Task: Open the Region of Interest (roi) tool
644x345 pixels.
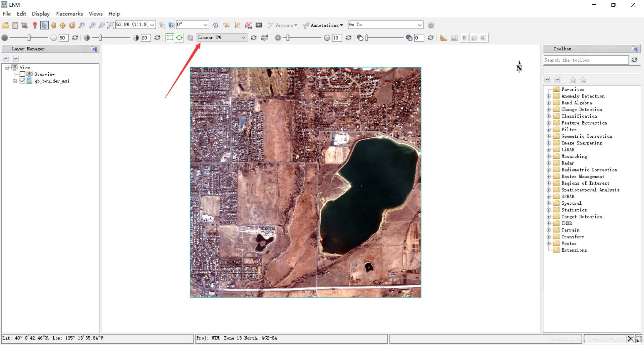Action: coord(248,25)
